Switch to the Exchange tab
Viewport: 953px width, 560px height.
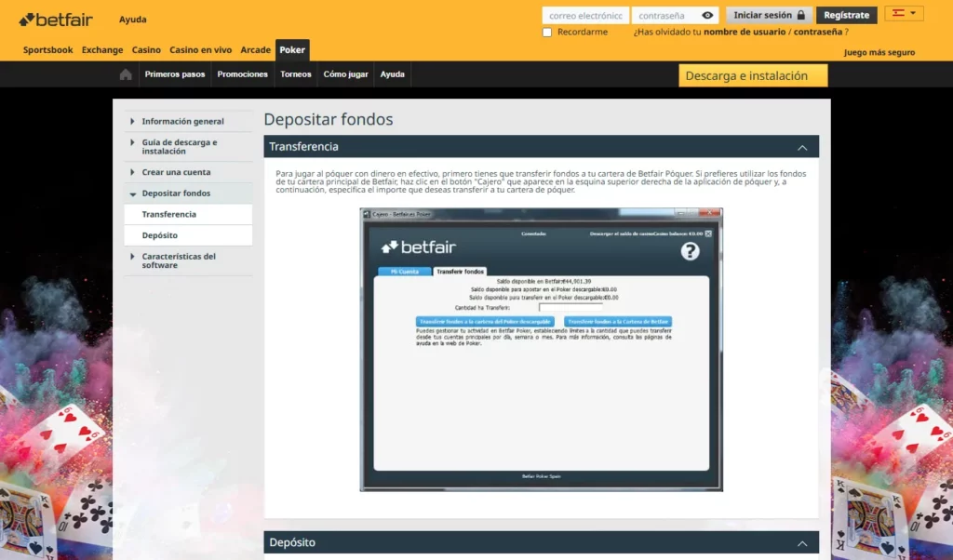(102, 50)
